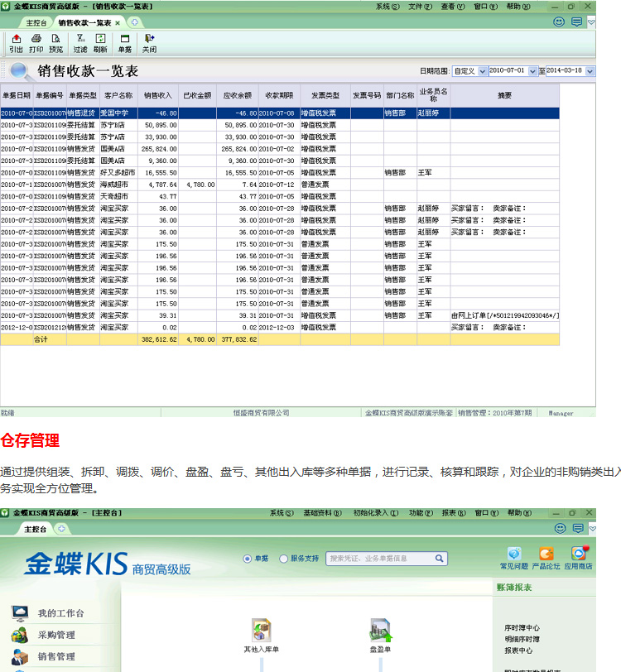Screen dimensions: 621x672
Task: Select the 服务支持 radio button
Action: [x=284, y=559]
